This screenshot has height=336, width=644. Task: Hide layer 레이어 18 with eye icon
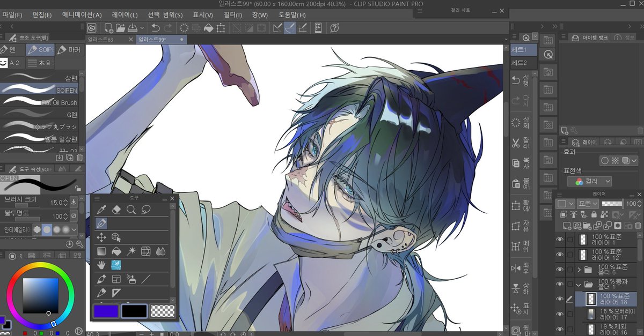(x=560, y=299)
